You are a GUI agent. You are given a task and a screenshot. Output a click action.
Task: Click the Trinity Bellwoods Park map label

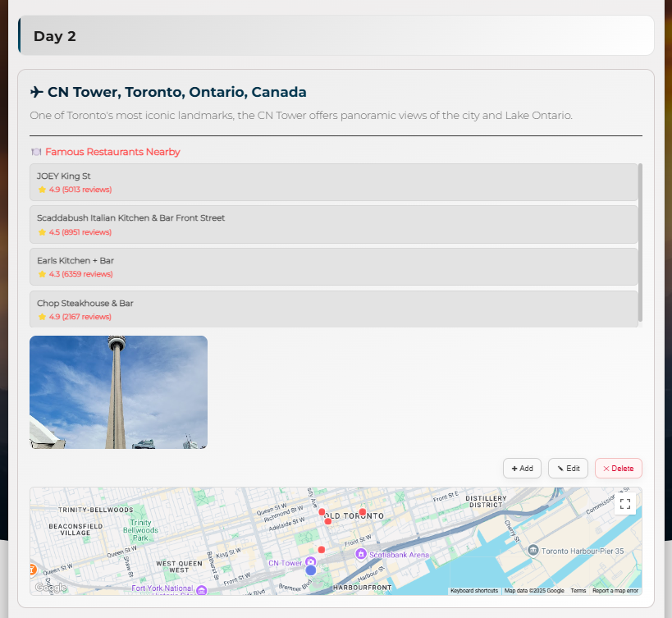[x=140, y=530]
